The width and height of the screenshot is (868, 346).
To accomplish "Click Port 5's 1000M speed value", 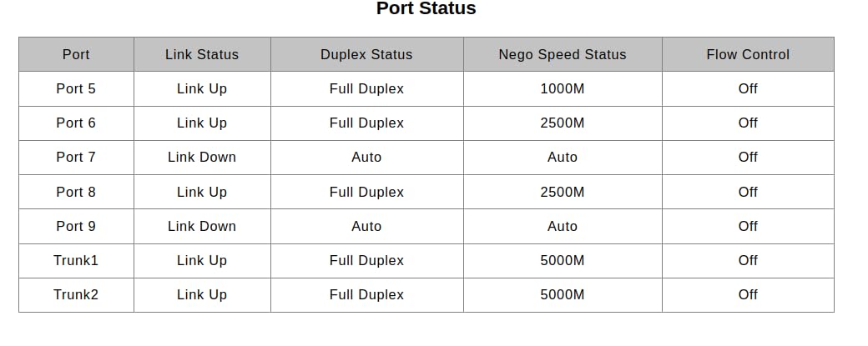I will point(563,89).
